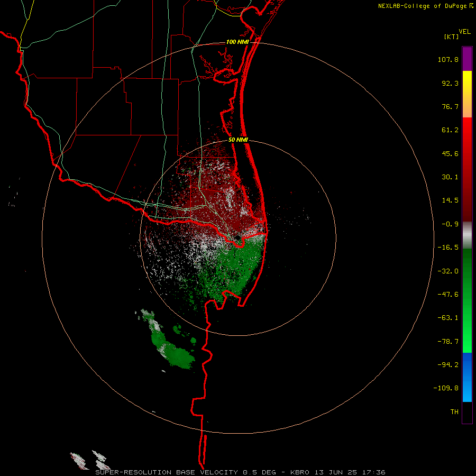The width and height of the screenshot is (476, 476).
Task: Select the -32.0 legend value
Action: click(x=448, y=271)
